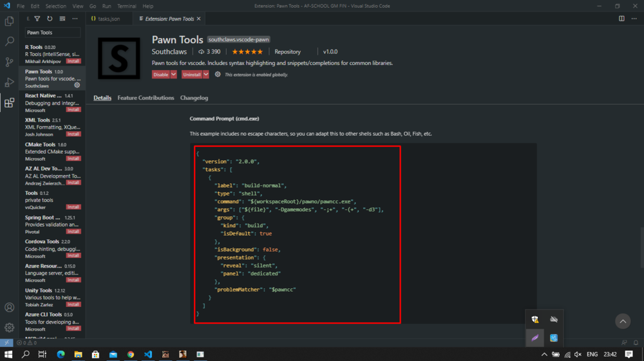The width and height of the screenshot is (644, 361).
Task: Open the Terminal menu
Action: [126, 6]
